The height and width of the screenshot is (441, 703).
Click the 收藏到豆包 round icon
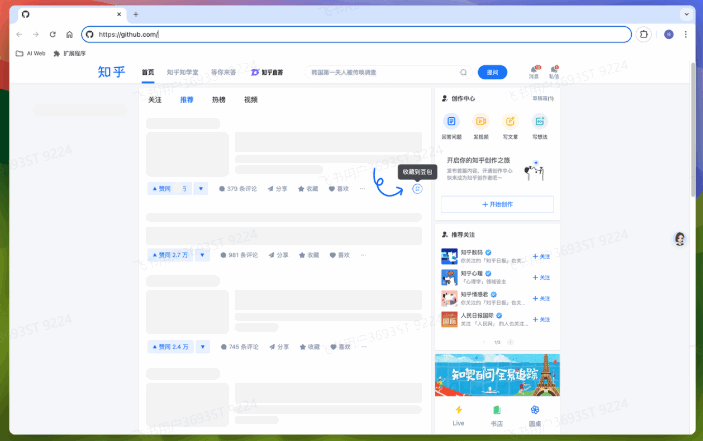pyautogui.click(x=417, y=189)
